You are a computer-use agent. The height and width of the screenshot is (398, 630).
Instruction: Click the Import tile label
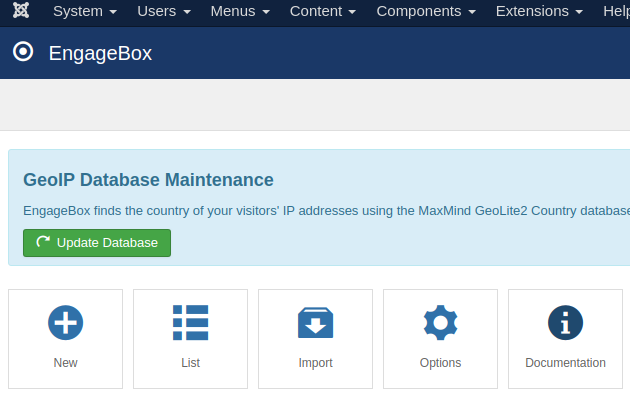(315, 363)
